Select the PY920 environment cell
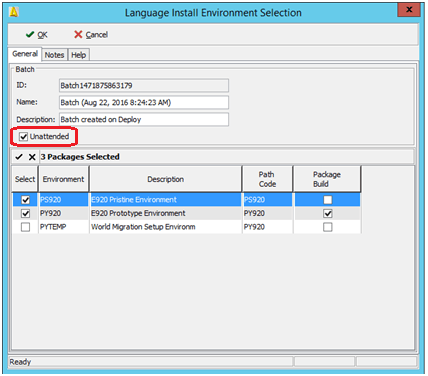428x376 pixels. (64, 214)
